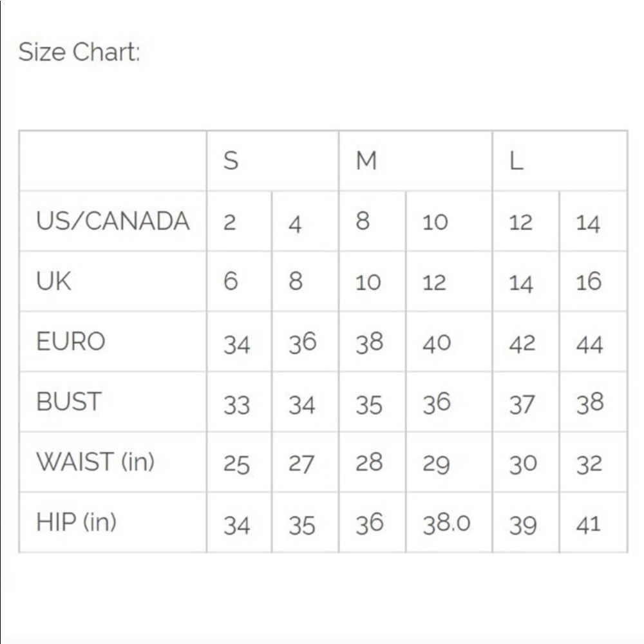Click the BUST row label
The image size is (644, 644).
[69, 402]
